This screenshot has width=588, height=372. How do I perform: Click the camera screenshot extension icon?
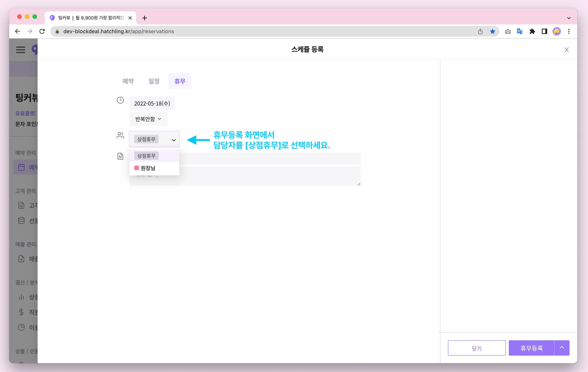(x=508, y=31)
